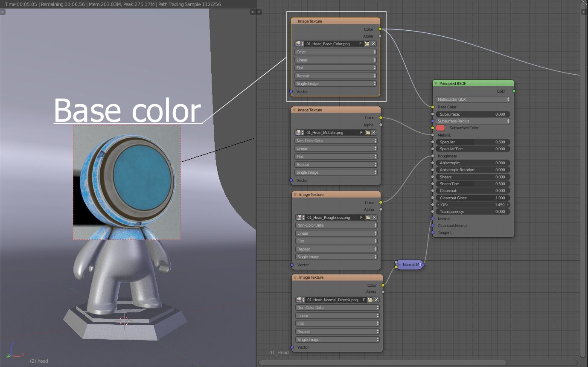Open image browse icon beside 01_Head_Normal_DirectX.png
This screenshot has height=367, width=588.
point(300,300)
